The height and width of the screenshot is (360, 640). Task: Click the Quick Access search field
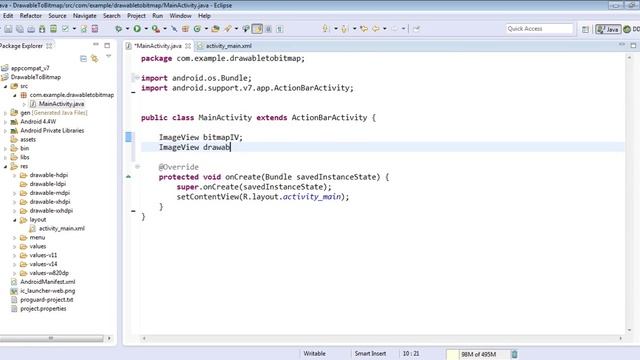click(540, 29)
